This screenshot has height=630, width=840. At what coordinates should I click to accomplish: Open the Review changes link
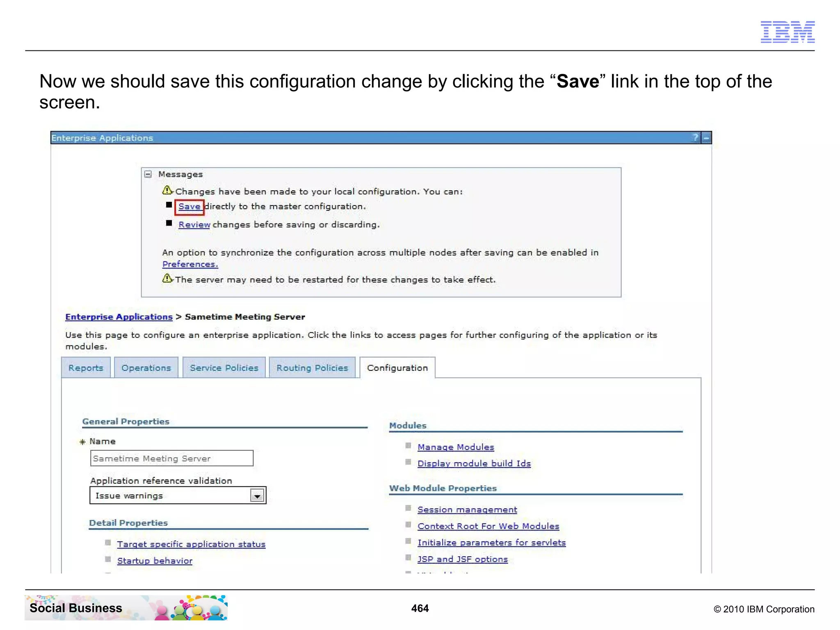tap(194, 225)
